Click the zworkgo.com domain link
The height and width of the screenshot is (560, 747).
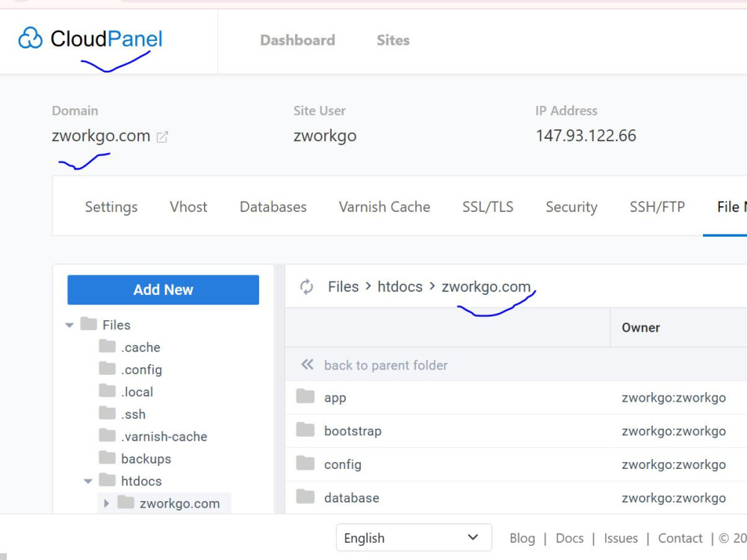[x=101, y=136]
